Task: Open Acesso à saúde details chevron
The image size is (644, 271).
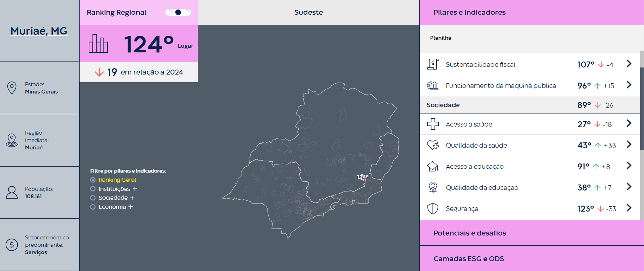Action: coord(629,124)
